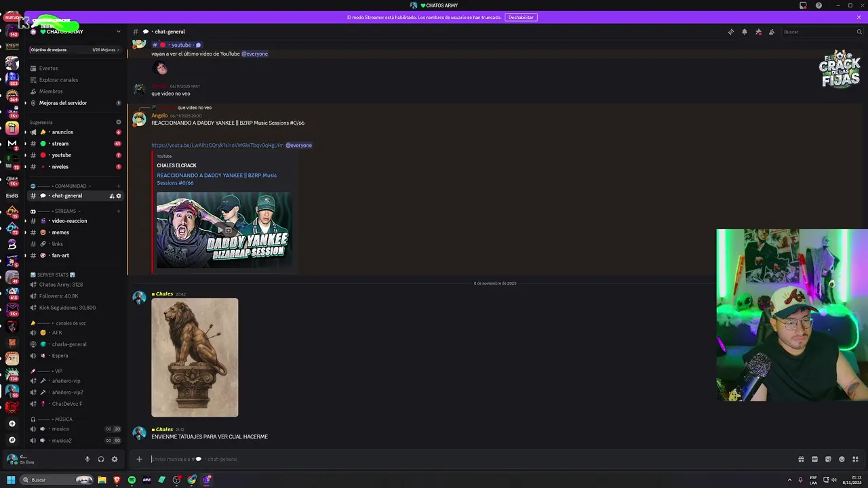Open Mejoras del servidor
Image resolution: width=868 pixels, height=488 pixels.
(75, 103)
